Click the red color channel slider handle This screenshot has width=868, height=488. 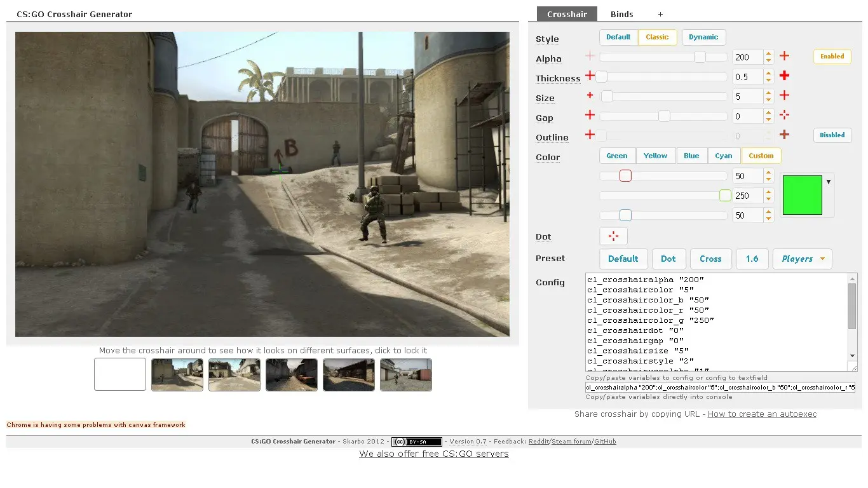point(625,176)
